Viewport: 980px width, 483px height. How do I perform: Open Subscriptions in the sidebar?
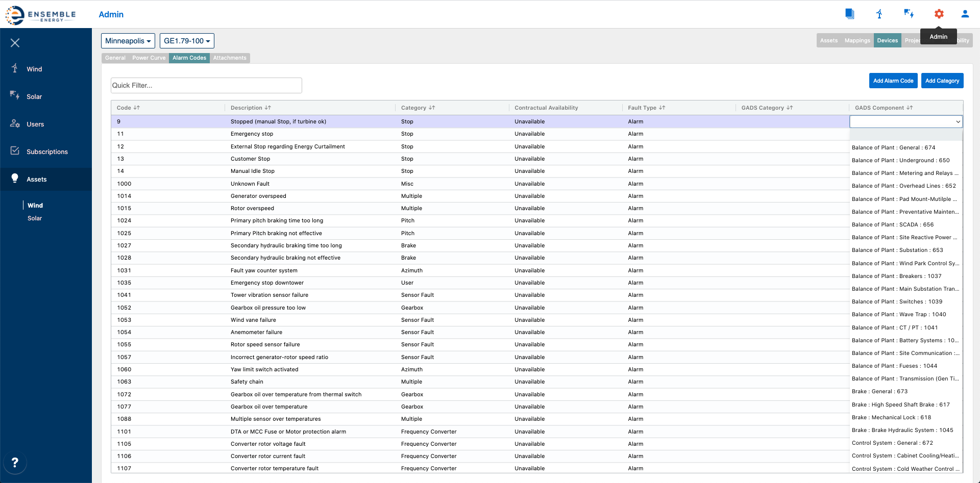(x=47, y=151)
